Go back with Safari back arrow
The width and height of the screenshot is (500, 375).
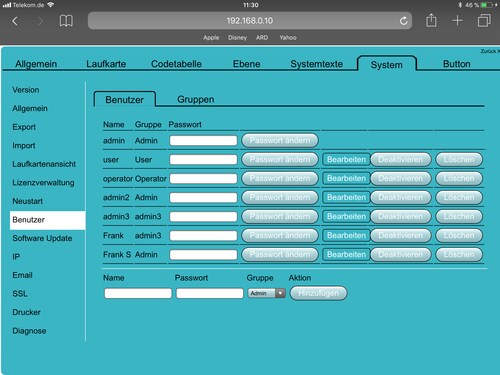click(x=14, y=21)
